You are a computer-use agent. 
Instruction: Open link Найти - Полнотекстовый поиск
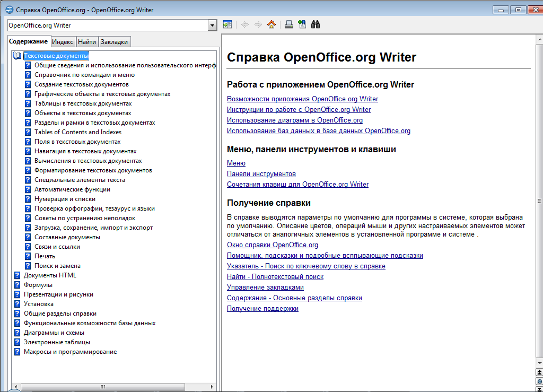point(275,277)
